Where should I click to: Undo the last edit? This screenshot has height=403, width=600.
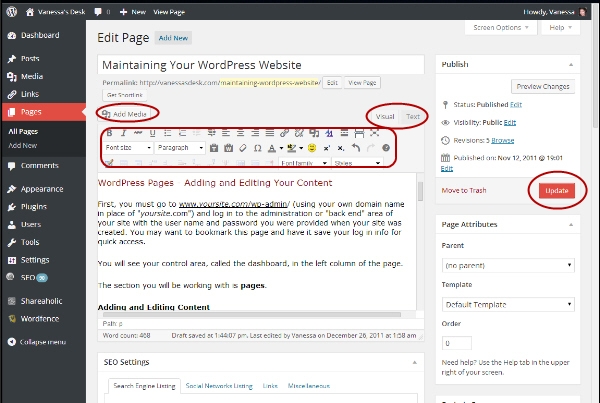click(356, 148)
